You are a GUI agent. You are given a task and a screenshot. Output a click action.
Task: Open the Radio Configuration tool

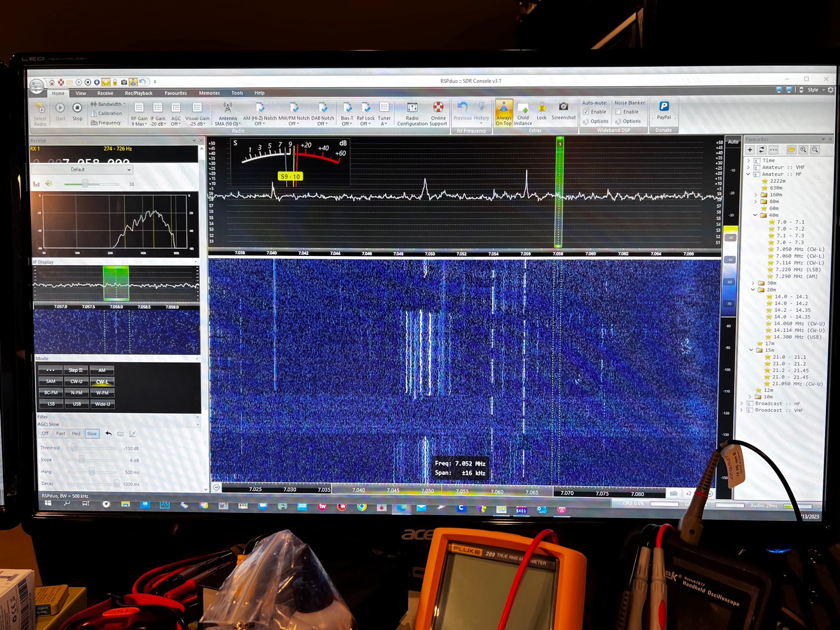[412, 108]
